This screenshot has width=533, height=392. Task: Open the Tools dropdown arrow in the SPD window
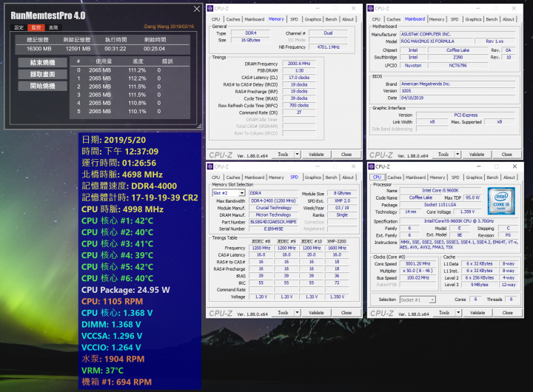pyautogui.click(x=297, y=313)
